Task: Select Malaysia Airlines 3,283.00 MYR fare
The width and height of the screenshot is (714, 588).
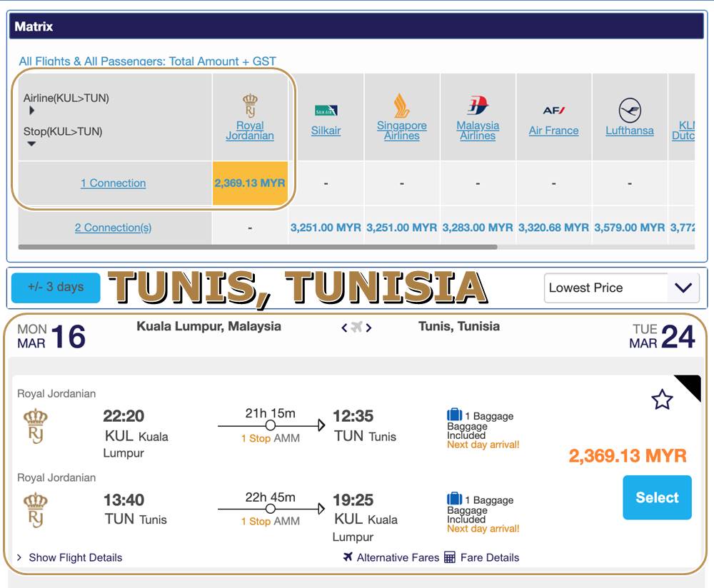Action: [x=478, y=228]
